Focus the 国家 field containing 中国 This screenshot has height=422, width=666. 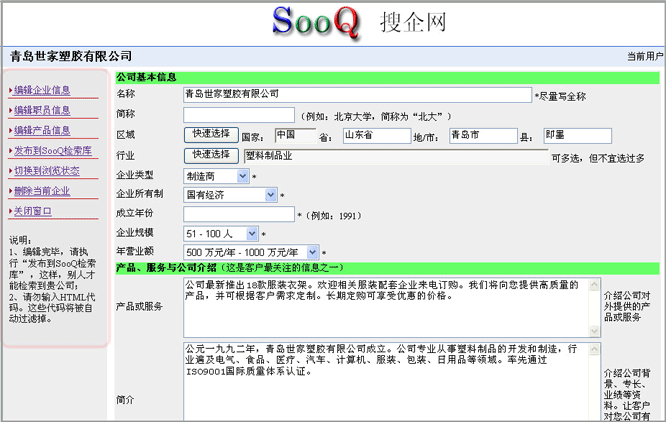coord(295,135)
